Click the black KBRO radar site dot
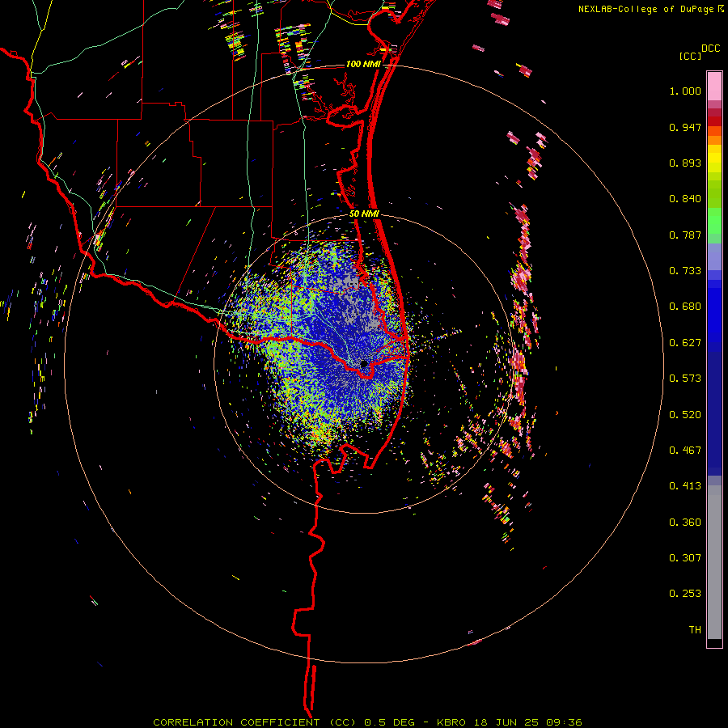Image resolution: width=728 pixels, height=728 pixels. 364,364
